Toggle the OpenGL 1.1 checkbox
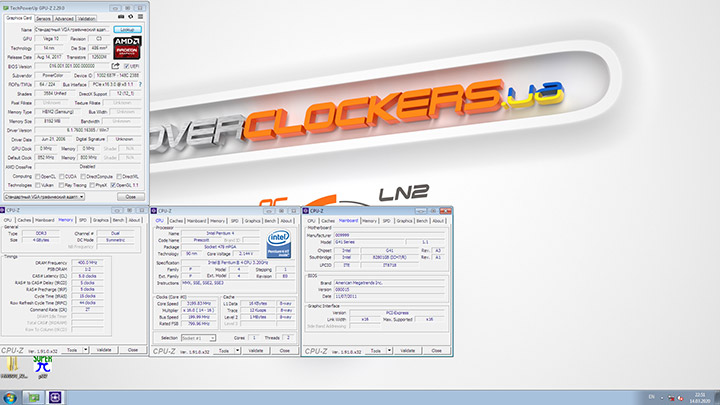 pyautogui.click(x=113, y=185)
